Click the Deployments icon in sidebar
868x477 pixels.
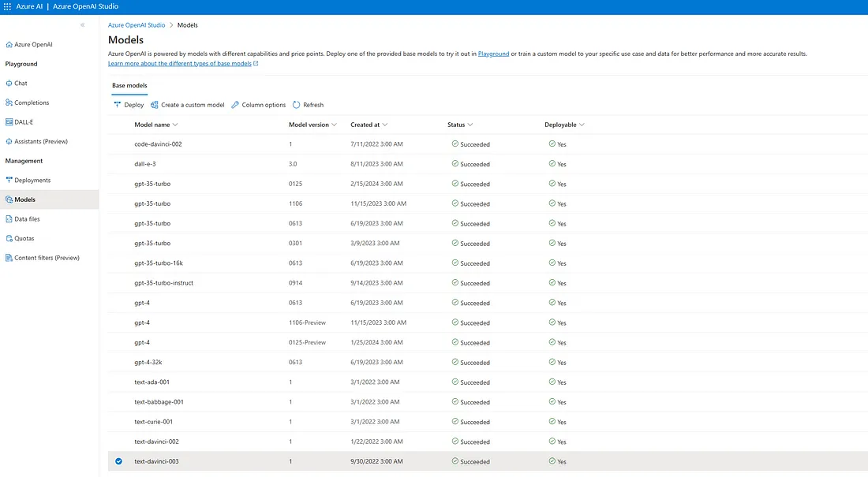click(9, 180)
